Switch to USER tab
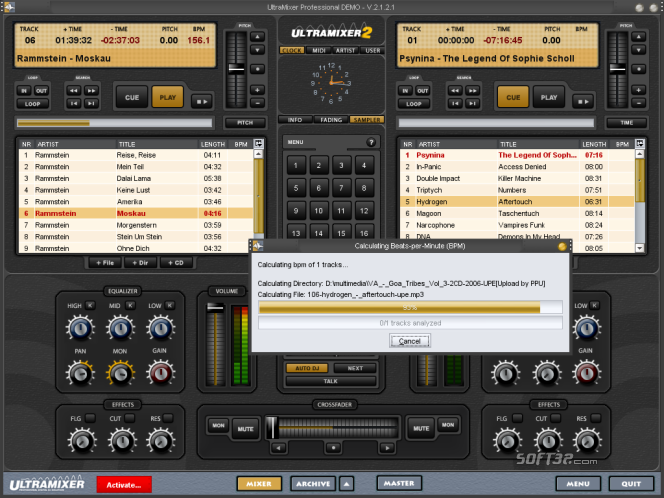 (373, 50)
